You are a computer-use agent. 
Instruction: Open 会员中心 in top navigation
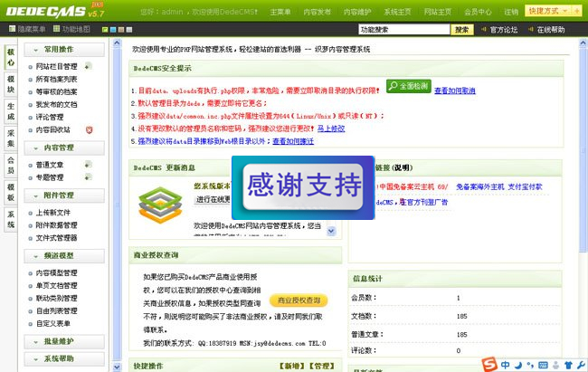pos(478,12)
